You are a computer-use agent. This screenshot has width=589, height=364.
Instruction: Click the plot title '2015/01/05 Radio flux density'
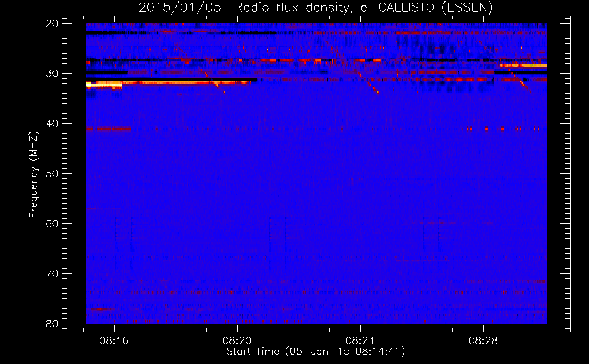coord(316,7)
